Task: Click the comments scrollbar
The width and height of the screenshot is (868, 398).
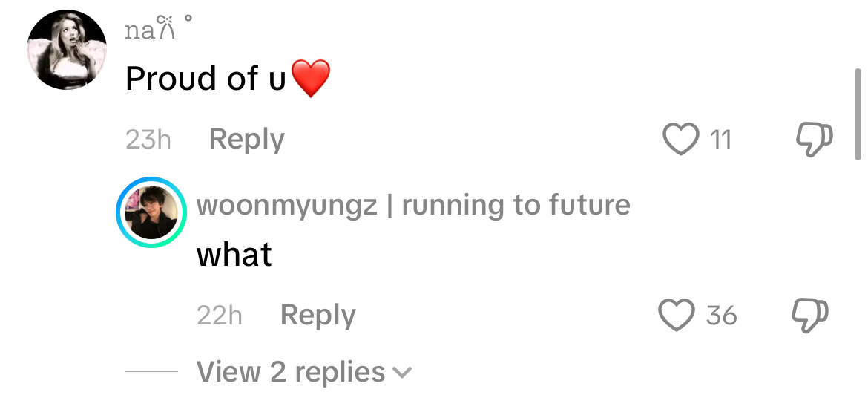Action: (x=858, y=114)
